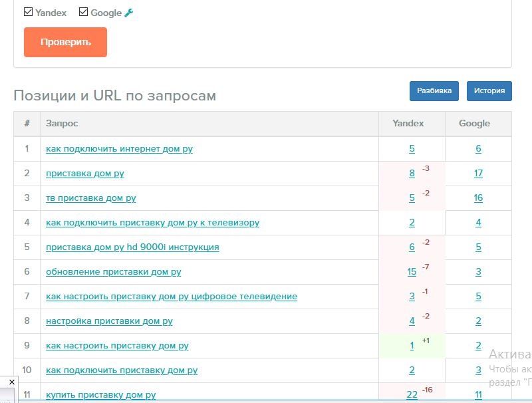The height and width of the screenshot is (403, 532).
Task: Click the Google column header
Action: point(474,123)
